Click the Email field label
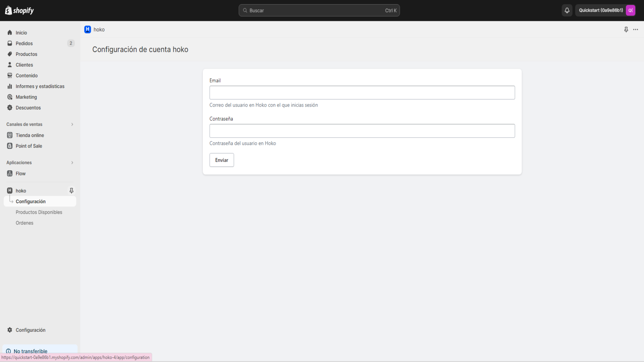 click(x=215, y=80)
